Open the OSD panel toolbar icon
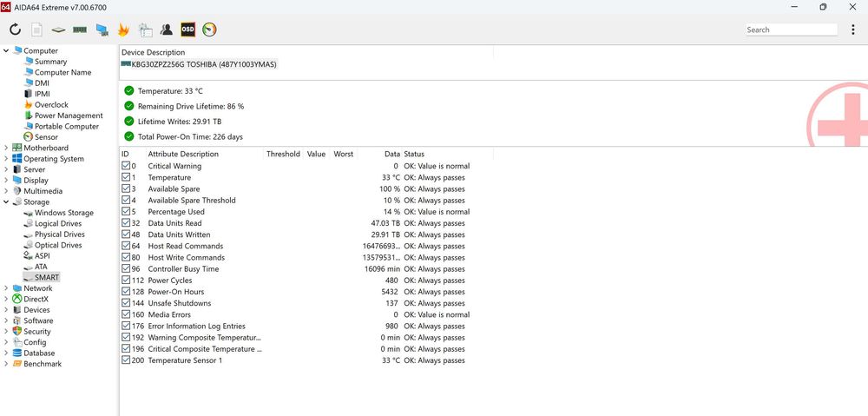The width and height of the screenshot is (868, 416). [187, 30]
